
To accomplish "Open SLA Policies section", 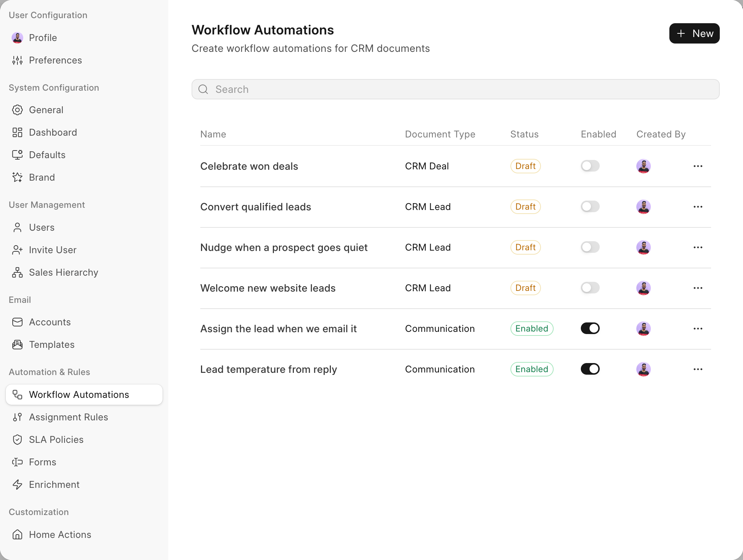I will coord(84,440).
